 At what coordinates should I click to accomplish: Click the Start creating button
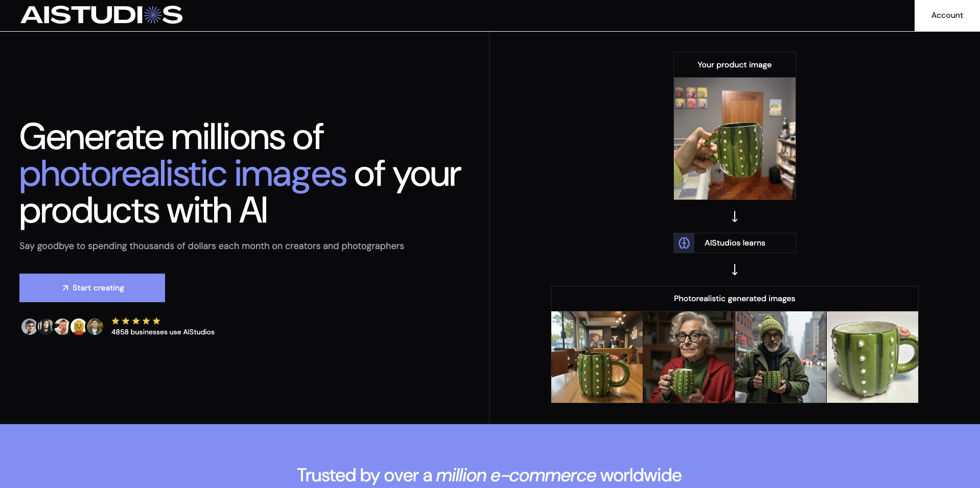tap(92, 288)
